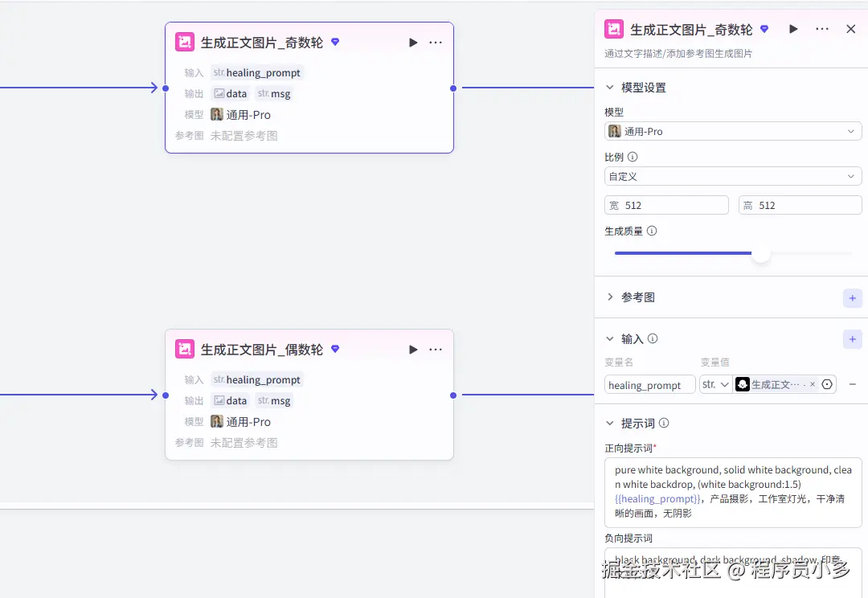868x598 pixels.
Task: Add a reference image with the plus button
Action: [852, 297]
